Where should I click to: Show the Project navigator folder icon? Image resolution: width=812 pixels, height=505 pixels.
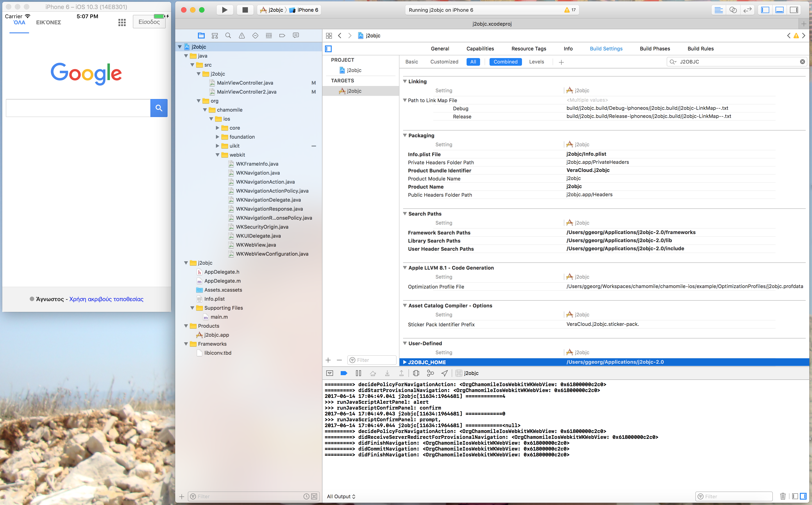(201, 35)
